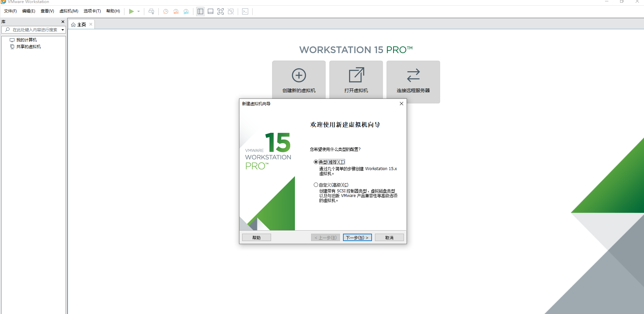
Task: Click the Unity mode icon
Action: pyautogui.click(x=231, y=11)
